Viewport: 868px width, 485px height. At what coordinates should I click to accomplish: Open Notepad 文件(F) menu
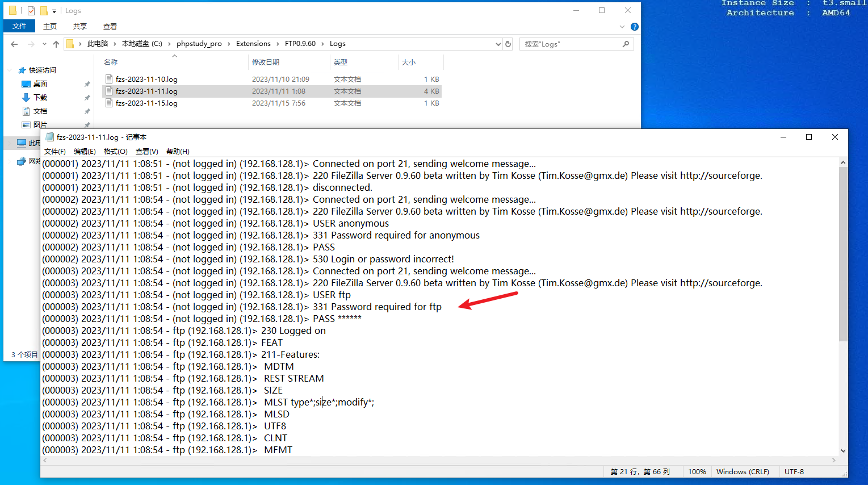point(55,152)
